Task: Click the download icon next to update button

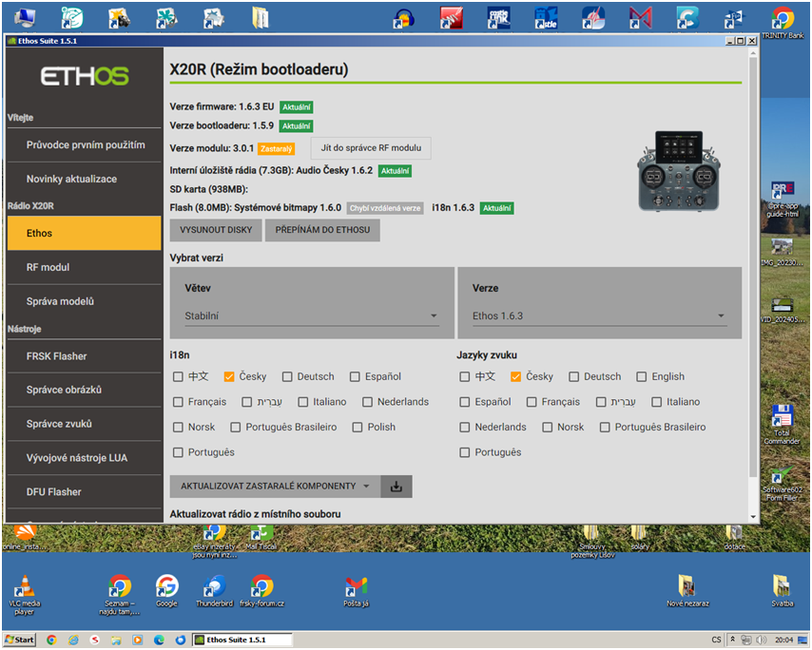Action: 396,487
